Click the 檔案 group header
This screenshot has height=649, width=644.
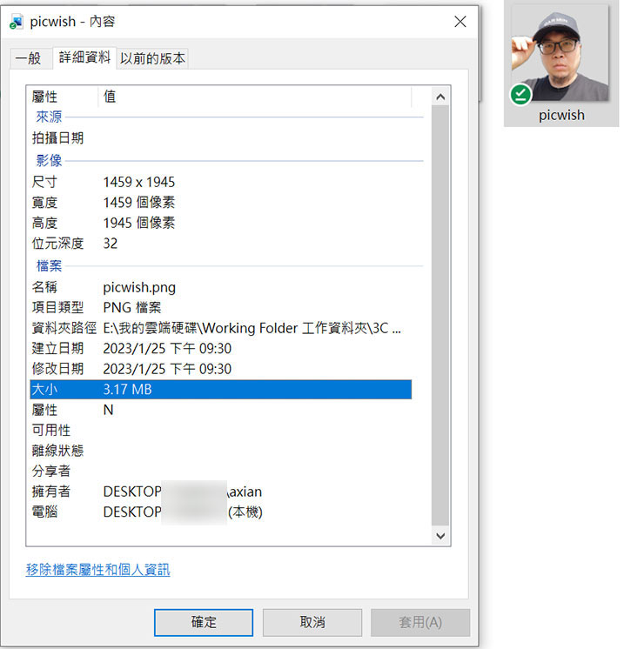click(49, 265)
